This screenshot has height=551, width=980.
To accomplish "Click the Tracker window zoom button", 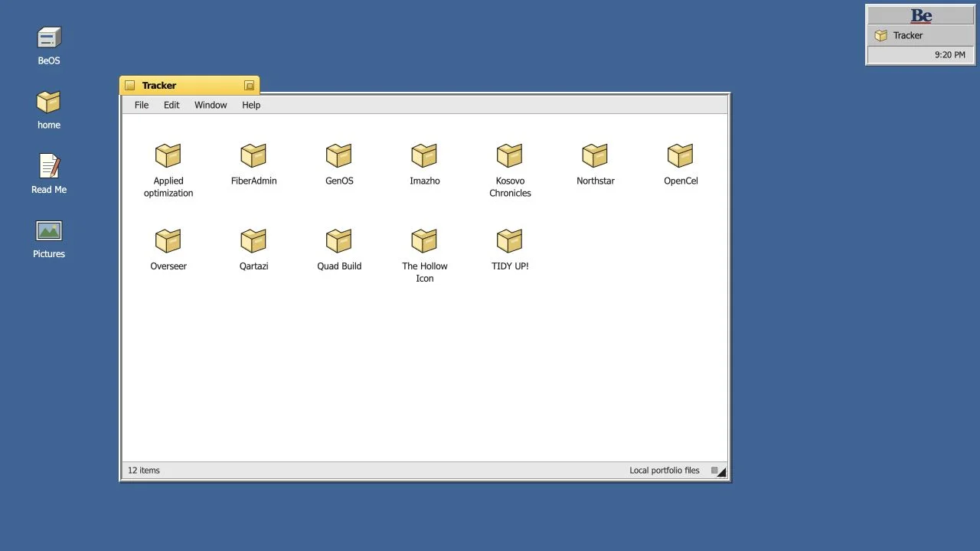I will (249, 86).
